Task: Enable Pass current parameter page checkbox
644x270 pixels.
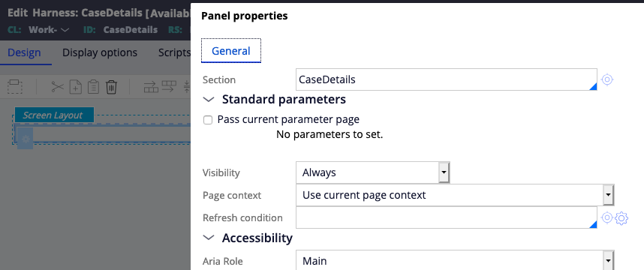Action: 208,120
